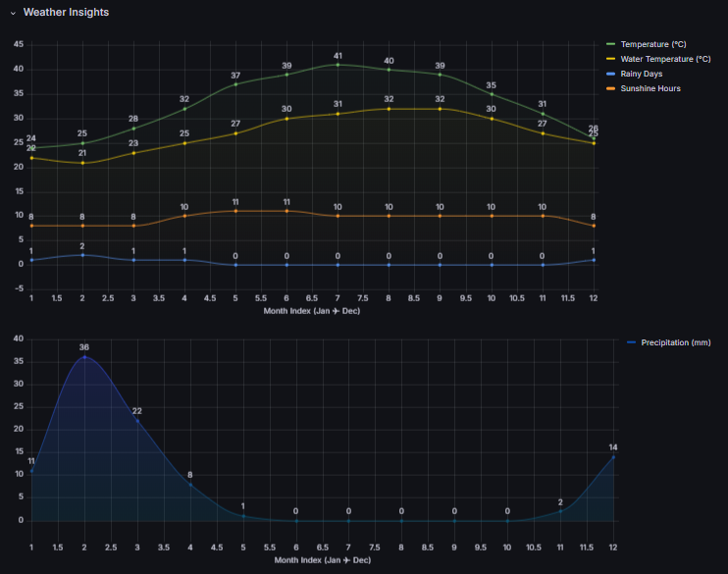
Task: Toggle the Precipitation (mm) legend label
Action: [675, 342]
